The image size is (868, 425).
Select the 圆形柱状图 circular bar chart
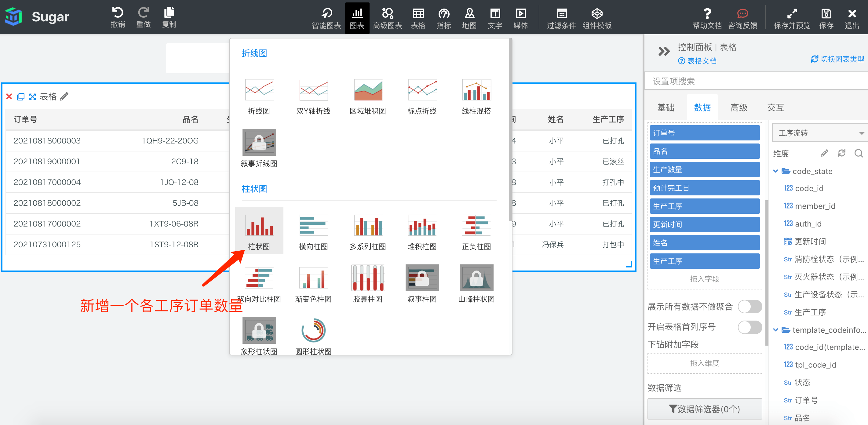(313, 331)
